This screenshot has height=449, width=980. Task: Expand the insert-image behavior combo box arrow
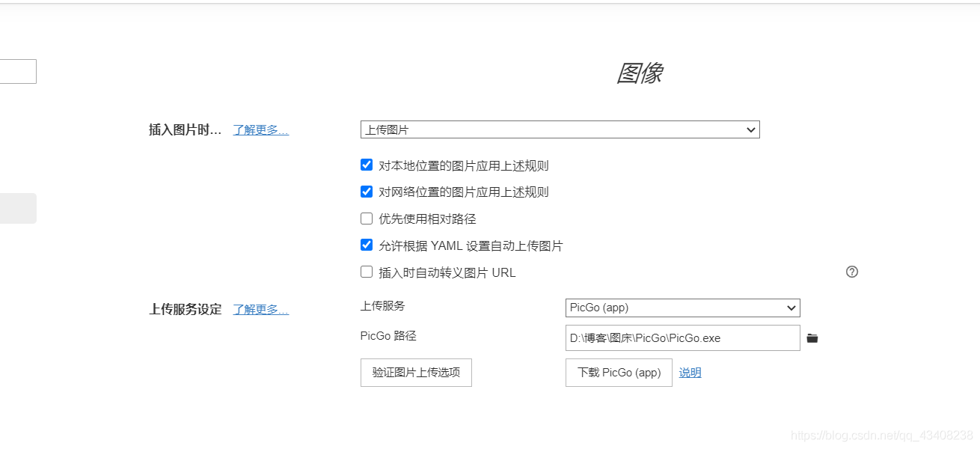(750, 129)
